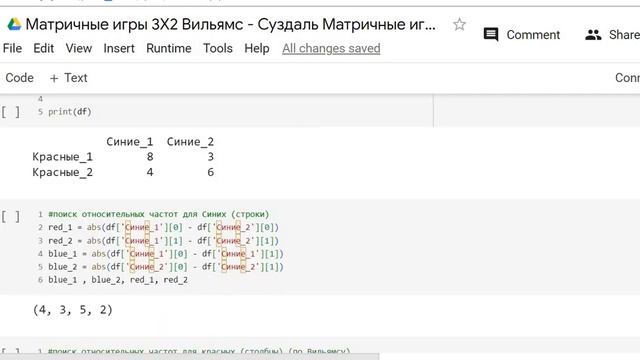Image resolution: width=640 pixels, height=360 pixels.
Task: Open the Runtime menu
Action: (169, 48)
